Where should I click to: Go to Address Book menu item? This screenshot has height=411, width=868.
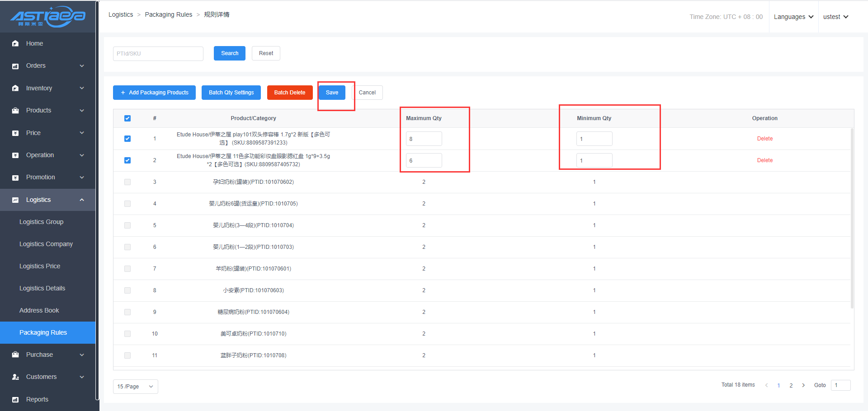[39, 310]
